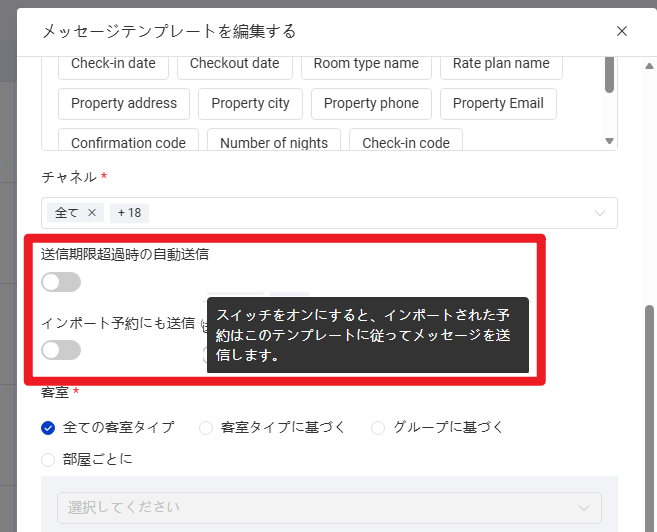Click variables list scroll down arrow

[x=610, y=141]
